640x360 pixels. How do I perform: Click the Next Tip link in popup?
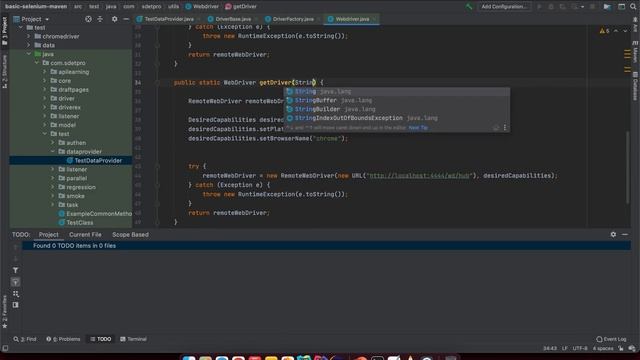point(418,128)
